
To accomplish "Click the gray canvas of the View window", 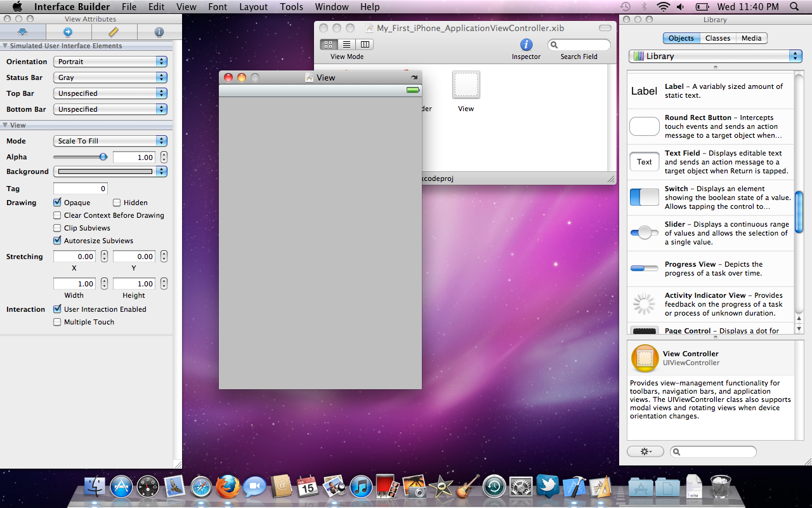I will click(x=320, y=243).
